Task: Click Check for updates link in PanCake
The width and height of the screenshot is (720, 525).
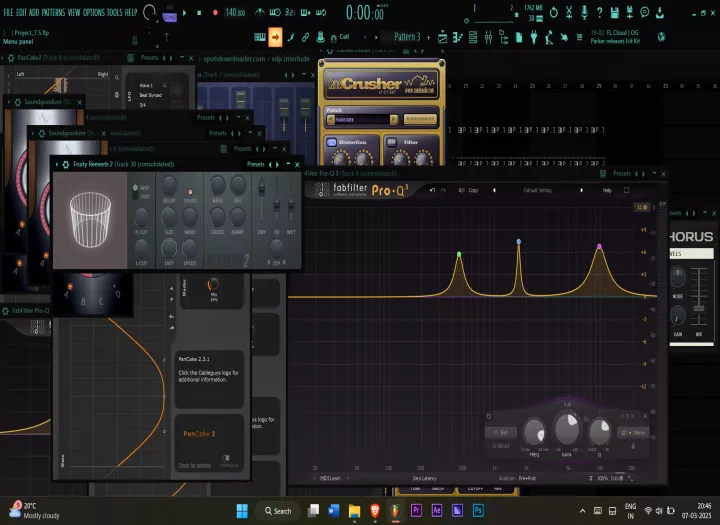Action: pos(195,465)
